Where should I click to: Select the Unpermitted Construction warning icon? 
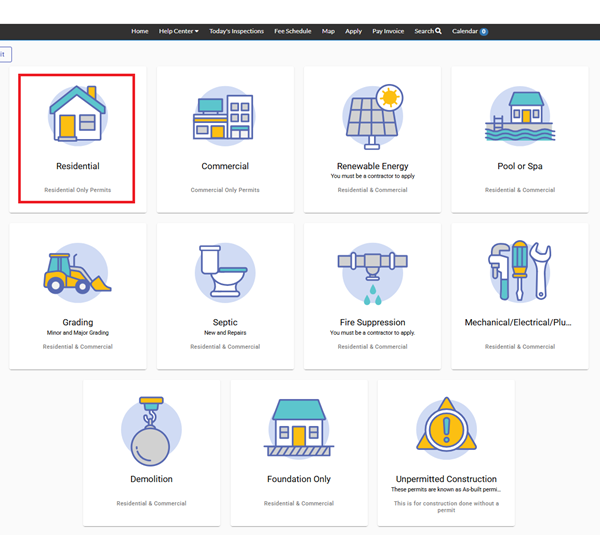[446, 428]
